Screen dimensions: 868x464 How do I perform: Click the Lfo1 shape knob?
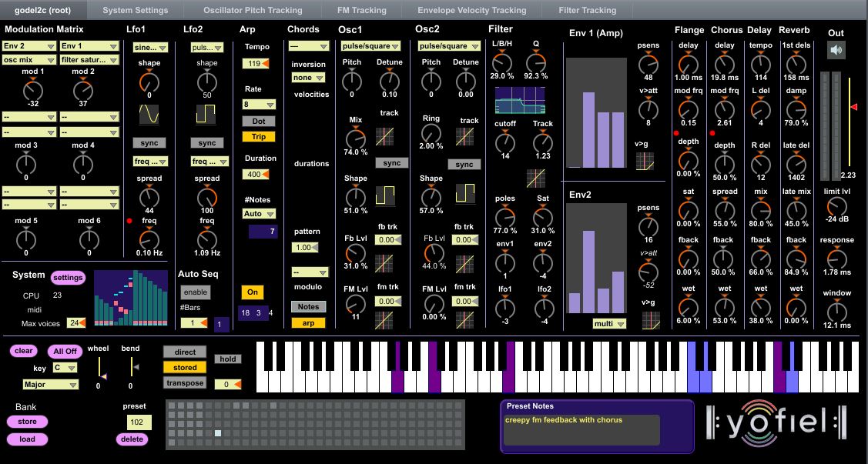click(x=149, y=82)
